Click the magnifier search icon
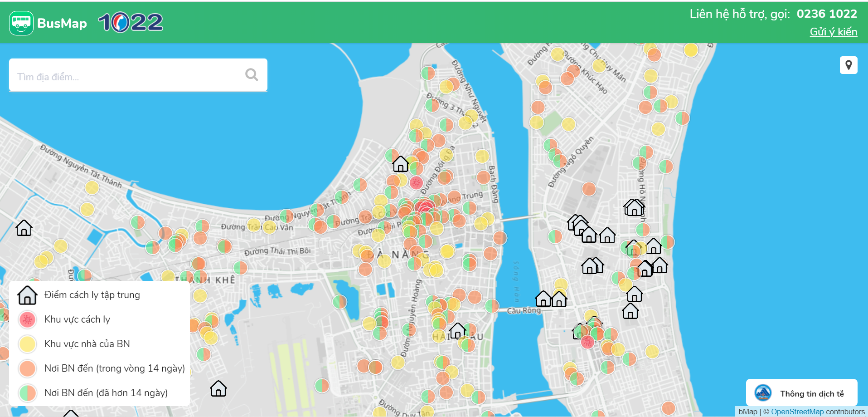Image resolution: width=868 pixels, height=417 pixels. coord(252,74)
